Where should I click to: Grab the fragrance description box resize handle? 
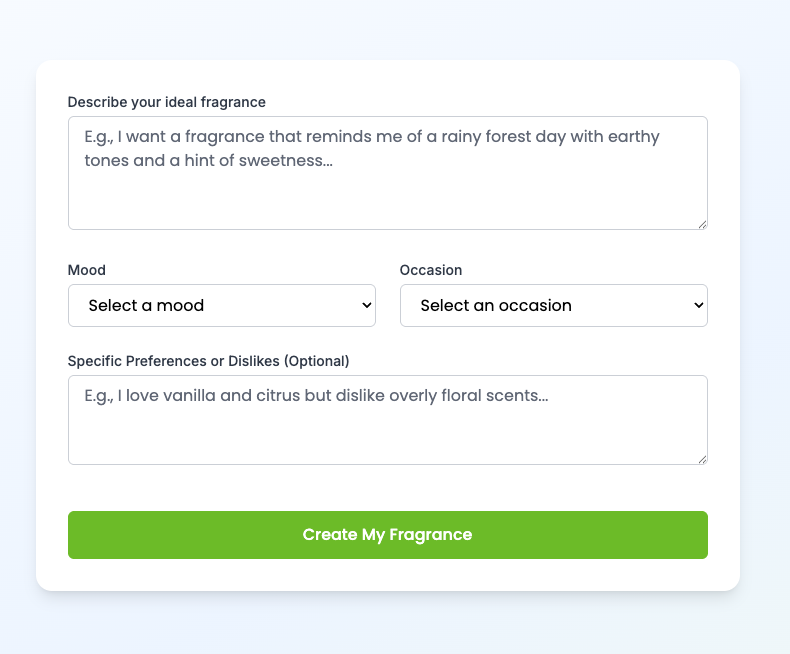[702, 224]
